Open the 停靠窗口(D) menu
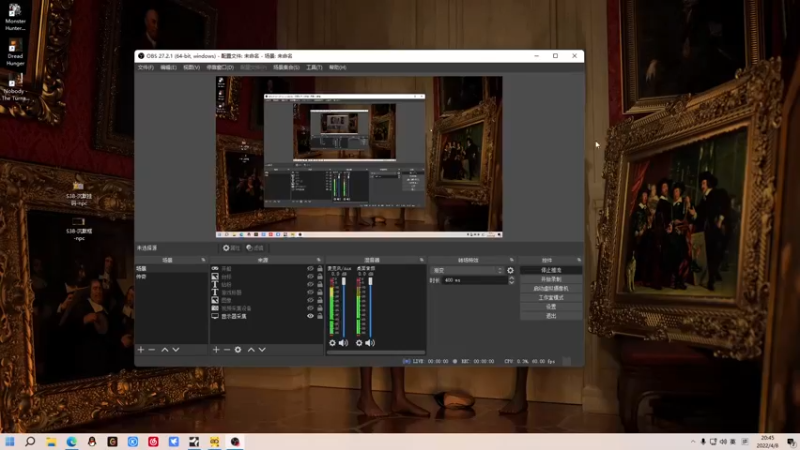800x450 pixels. pos(220,67)
